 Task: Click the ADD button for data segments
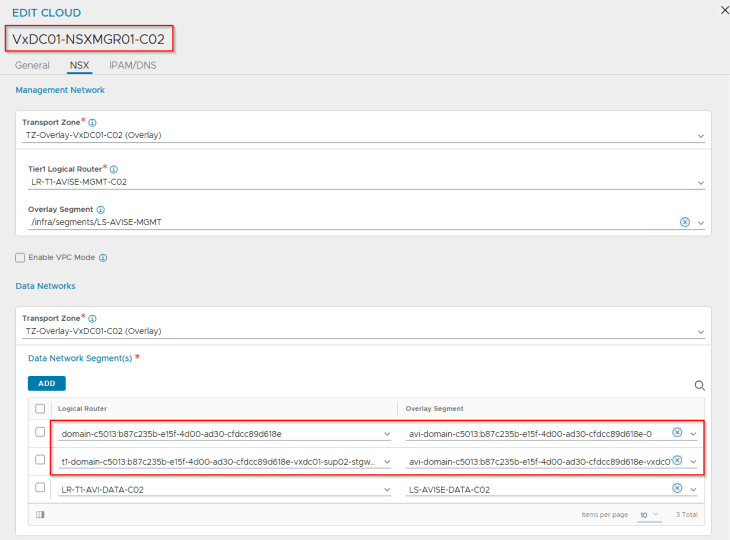(46, 383)
